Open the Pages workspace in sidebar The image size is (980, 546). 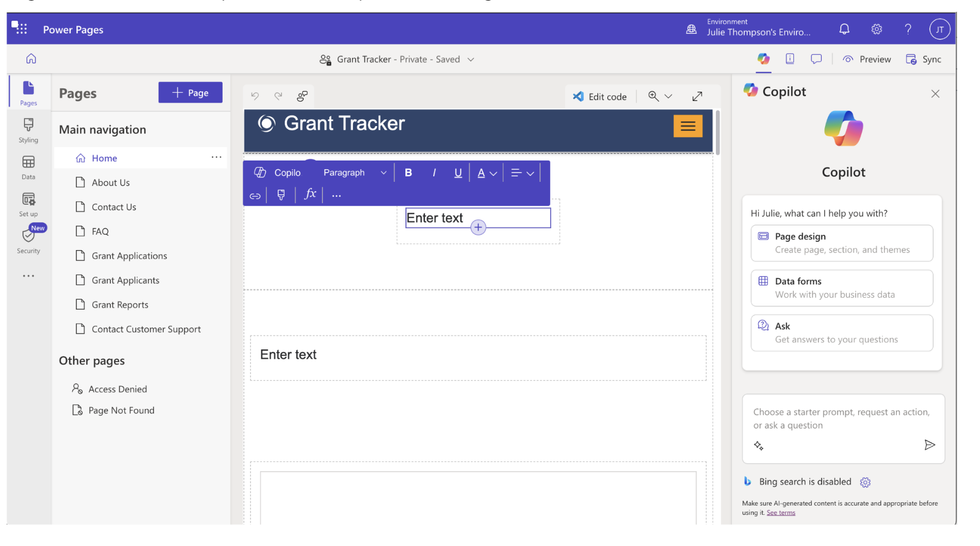(x=29, y=93)
